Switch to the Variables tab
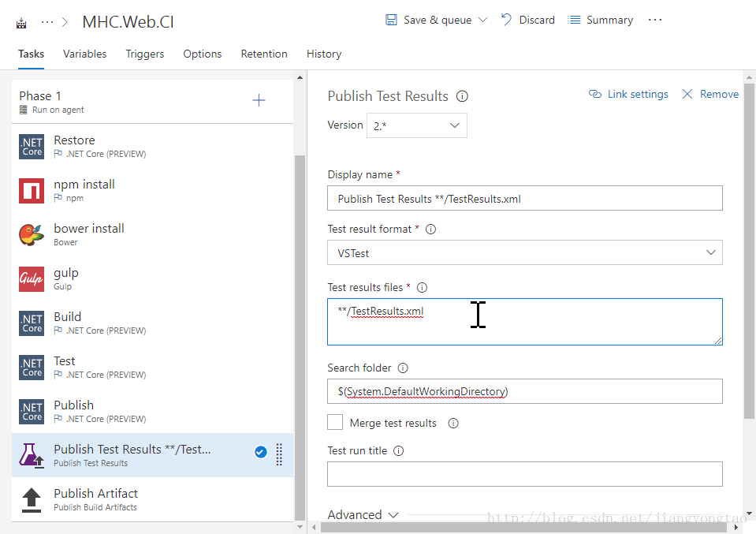 (x=85, y=54)
